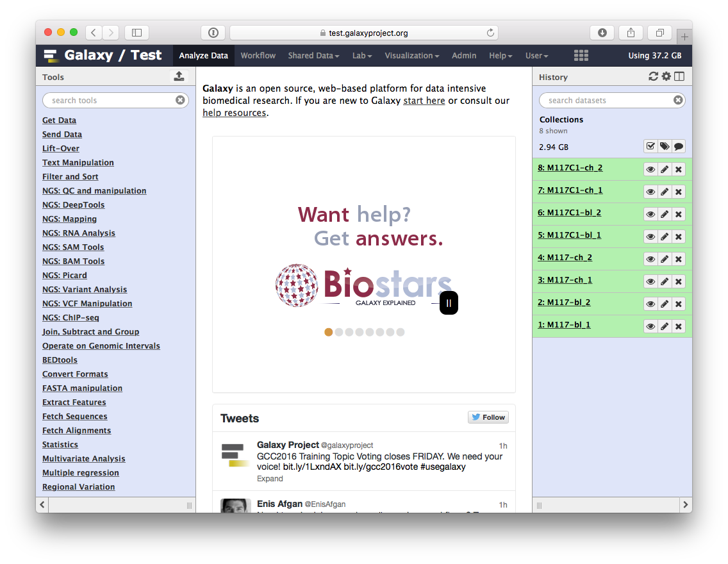The image size is (728, 564).
Task: Open the Visualization dropdown menu
Action: click(x=412, y=56)
